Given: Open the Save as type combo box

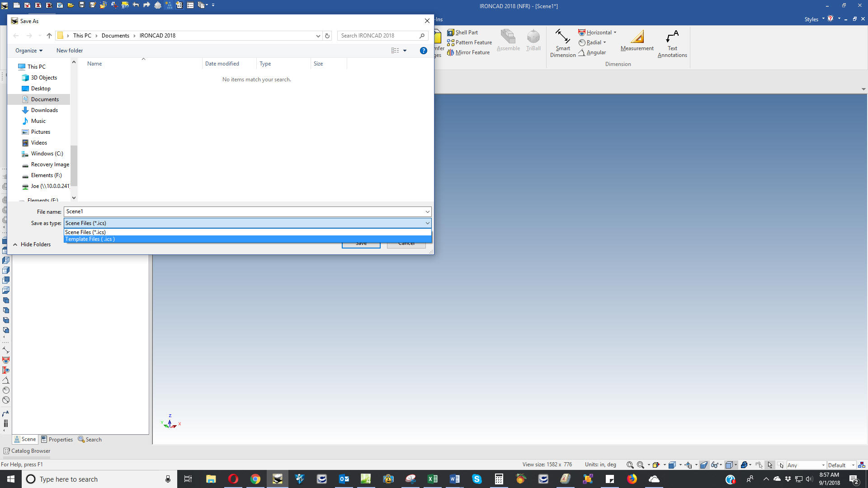Looking at the screenshot, I should point(247,223).
